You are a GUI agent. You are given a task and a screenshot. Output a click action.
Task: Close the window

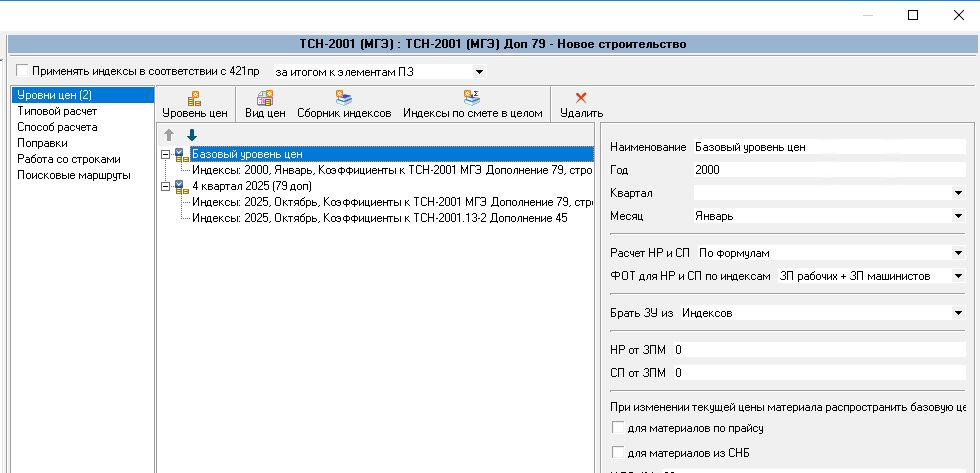point(958,16)
